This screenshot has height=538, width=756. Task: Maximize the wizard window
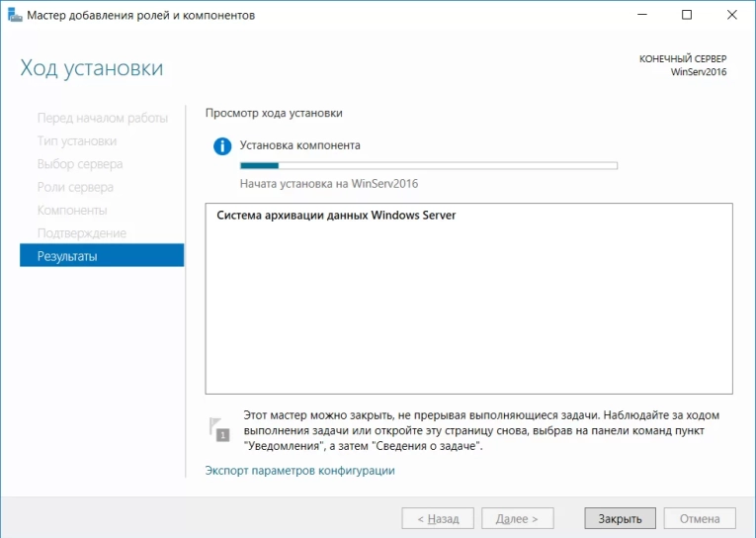tap(687, 16)
